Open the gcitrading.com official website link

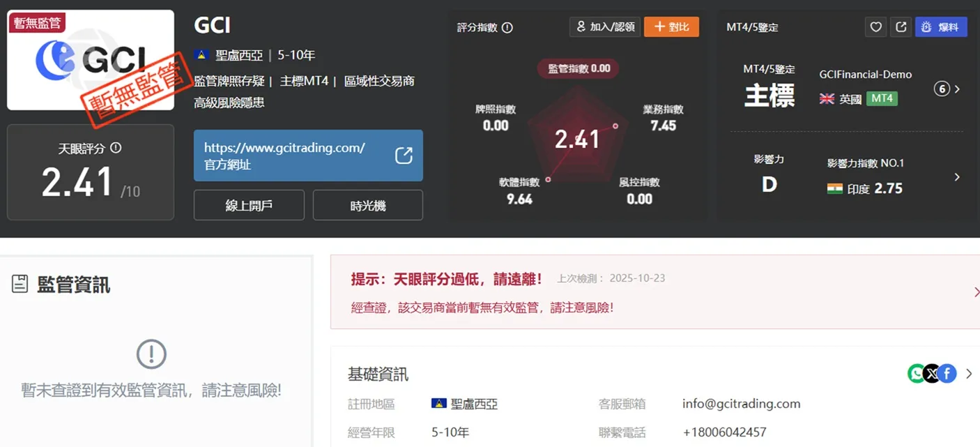click(x=308, y=156)
